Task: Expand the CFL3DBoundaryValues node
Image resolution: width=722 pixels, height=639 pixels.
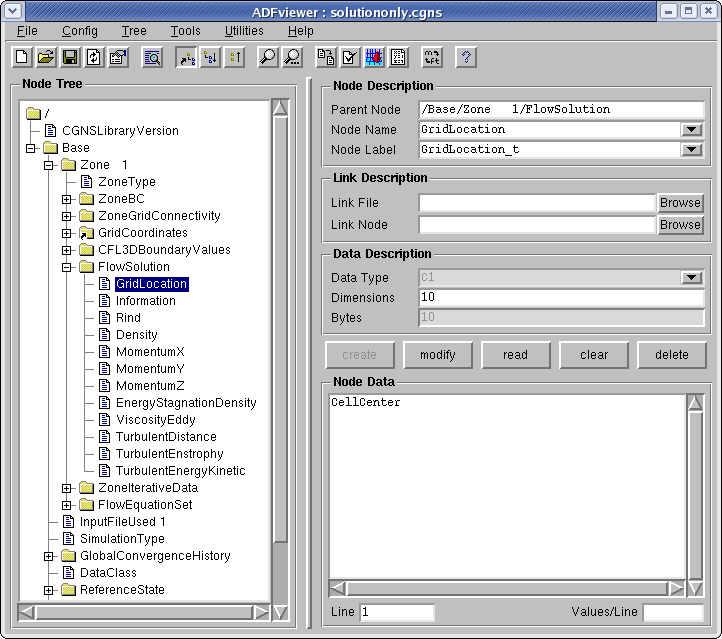Action: tap(67, 250)
